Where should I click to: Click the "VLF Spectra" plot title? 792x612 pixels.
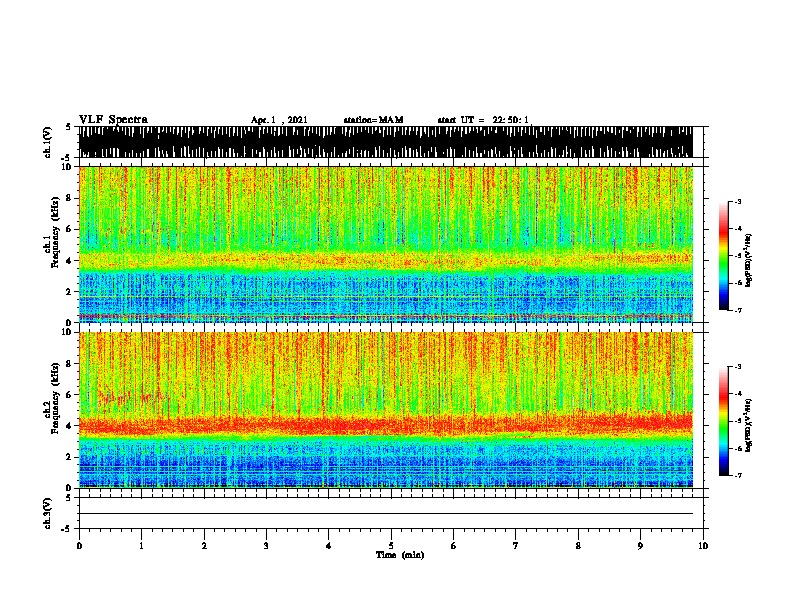point(113,120)
